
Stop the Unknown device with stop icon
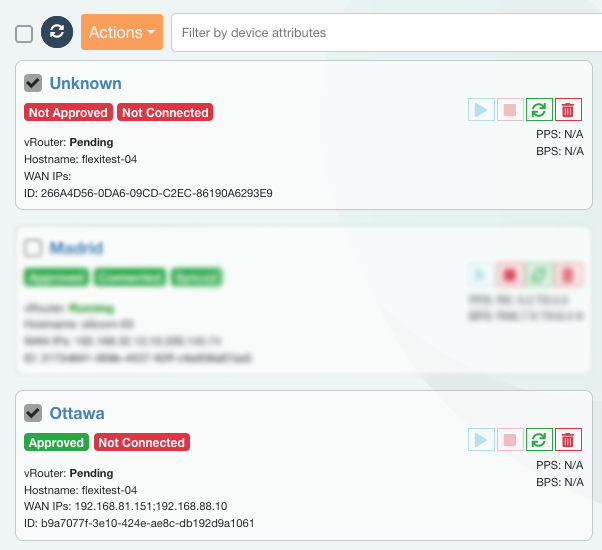pyautogui.click(x=511, y=111)
